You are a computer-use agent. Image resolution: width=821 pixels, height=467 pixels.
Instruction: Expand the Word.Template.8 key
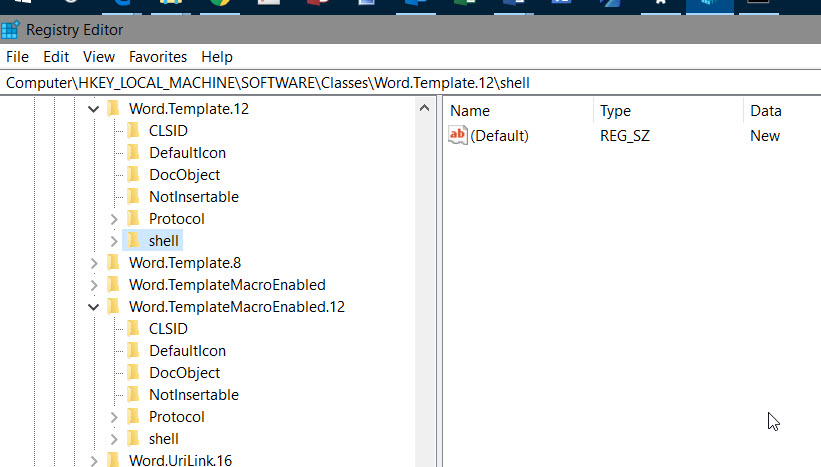click(94, 263)
